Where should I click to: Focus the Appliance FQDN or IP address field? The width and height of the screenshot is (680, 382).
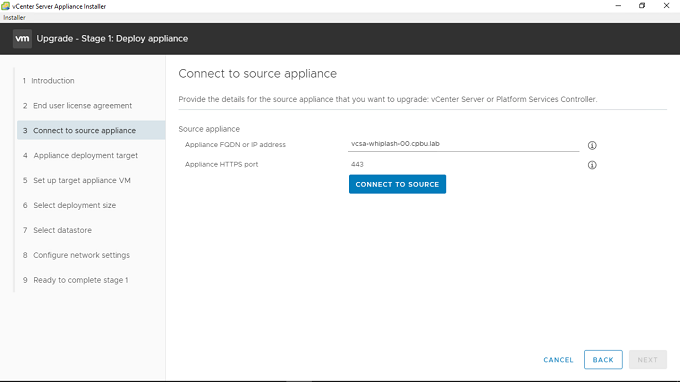(x=464, y=144)
